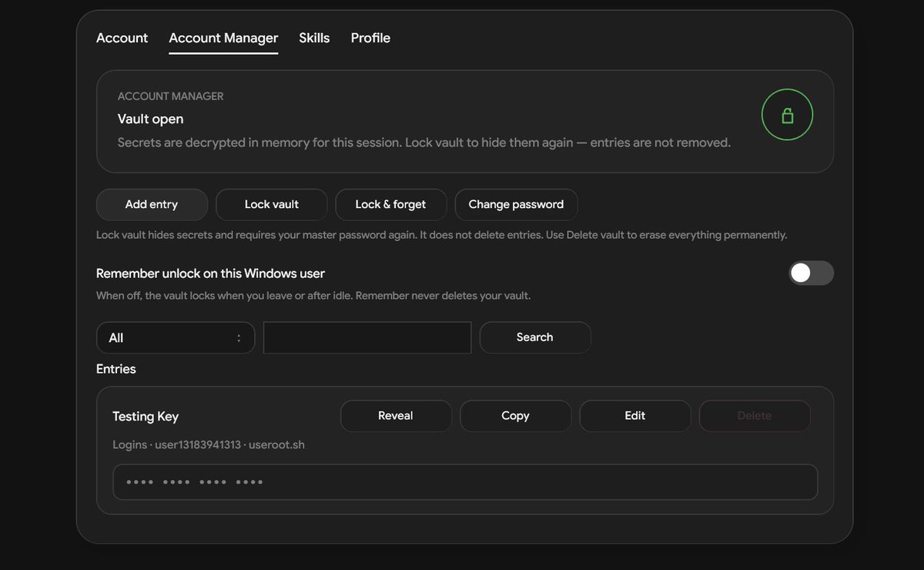The image size is (924, 570).
Task: Click the masked secret field of Testing Key
Action: click(x=465, y=482)
